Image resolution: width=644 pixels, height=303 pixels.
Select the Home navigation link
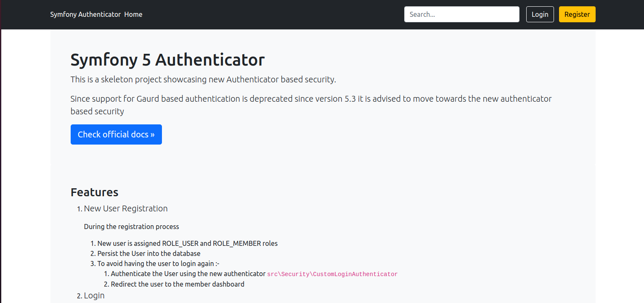[133, 14]
